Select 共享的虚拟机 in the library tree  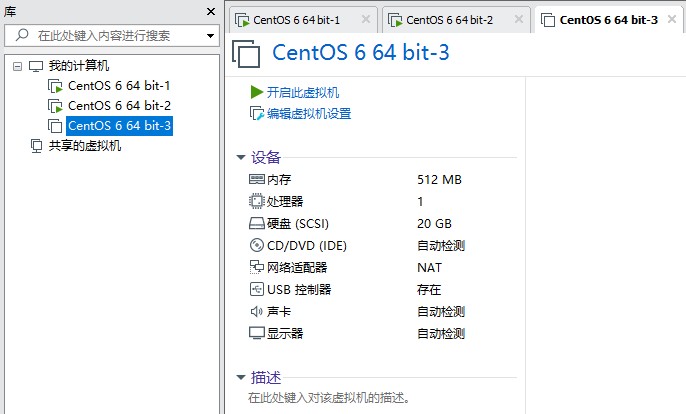[84, 146]
